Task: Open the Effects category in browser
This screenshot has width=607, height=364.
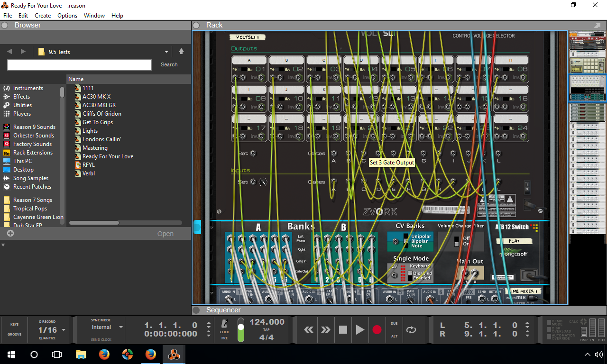Action: click(x=17, y=97)
